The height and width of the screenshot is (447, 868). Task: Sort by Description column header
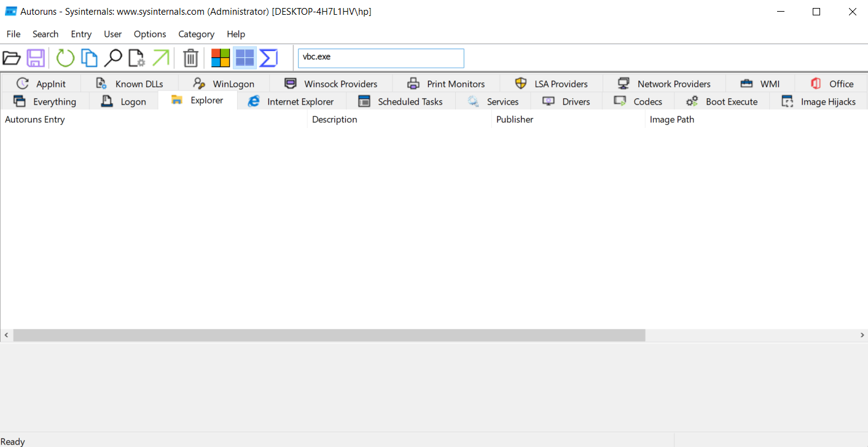pos(399,119)
